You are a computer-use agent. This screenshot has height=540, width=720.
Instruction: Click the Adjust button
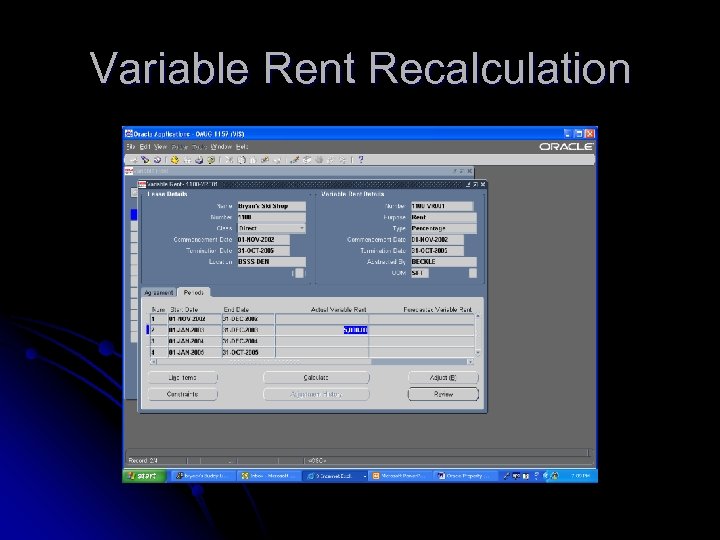(443, 377)
